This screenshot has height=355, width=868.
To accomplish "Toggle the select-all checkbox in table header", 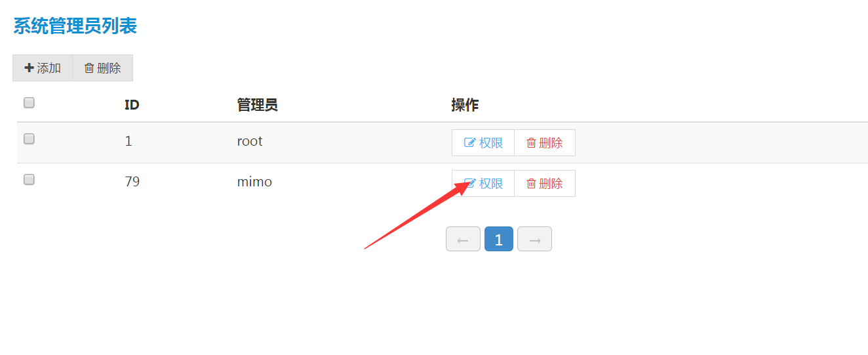I will click(29, 102).
